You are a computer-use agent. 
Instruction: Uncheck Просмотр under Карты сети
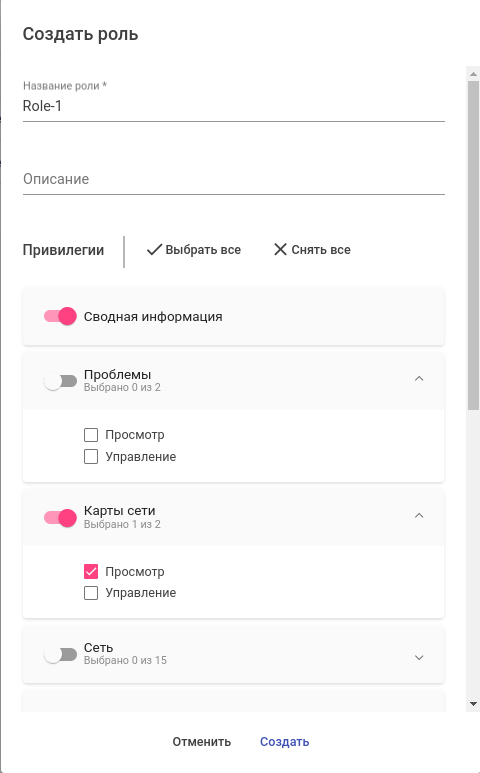pyautogui.click(x=91, y=571)
